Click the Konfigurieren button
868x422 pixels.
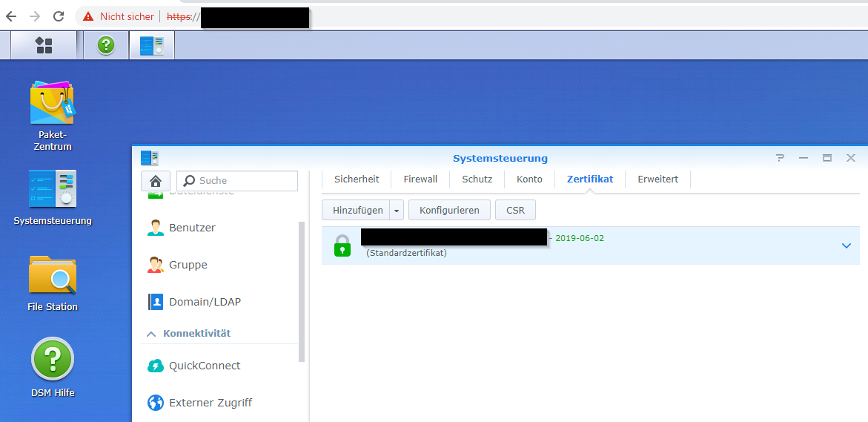click(x=449, y=211)
